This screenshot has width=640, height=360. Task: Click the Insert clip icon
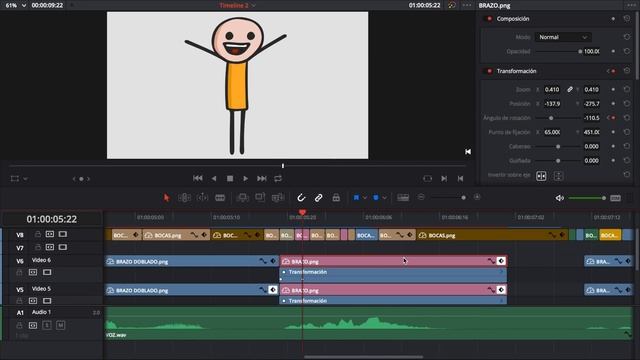tap(242, 198)
